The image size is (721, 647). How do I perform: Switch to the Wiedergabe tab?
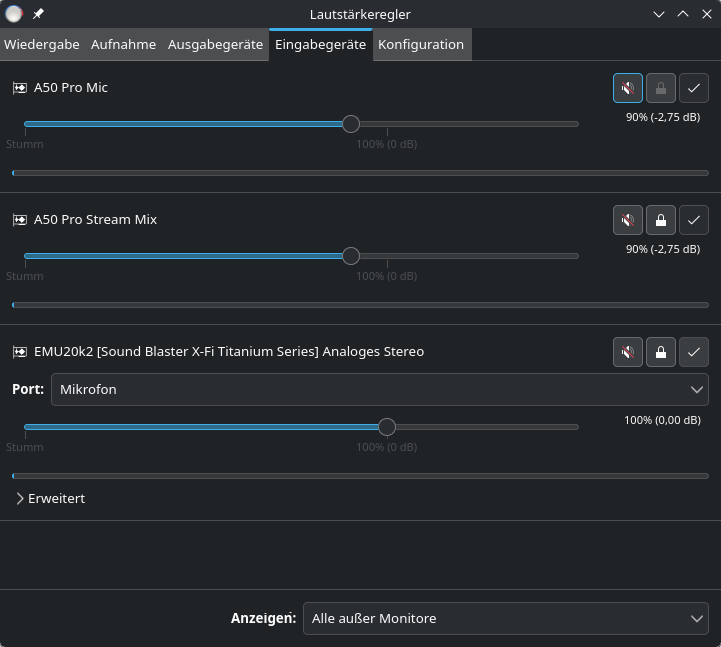[x=42, y=45]
